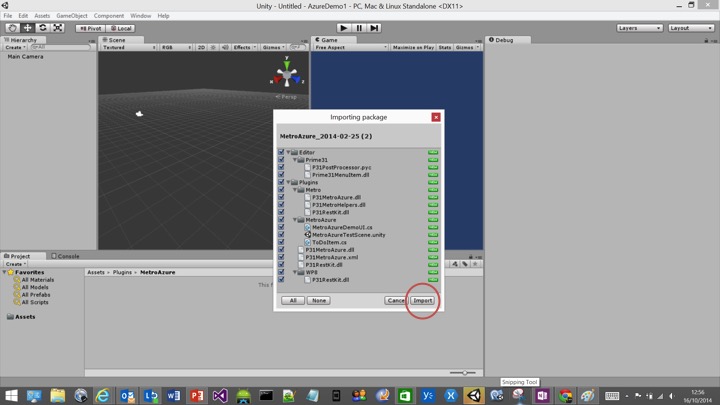Click the Step frame button
The width and height of the screenshot is (720, 405).
(374, 28)
